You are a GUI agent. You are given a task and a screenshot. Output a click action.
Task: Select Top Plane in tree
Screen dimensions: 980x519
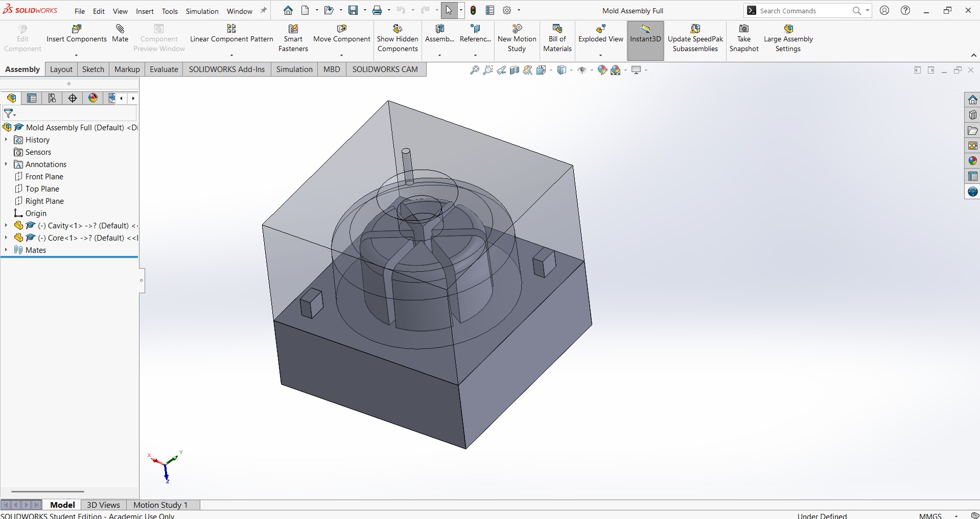tap(42, 188)
